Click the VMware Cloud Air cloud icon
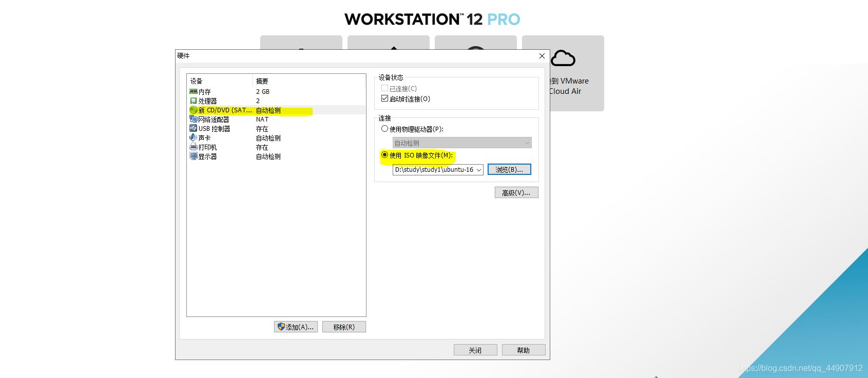The height and width of the screenshot is (378, 868). [563, 58]
